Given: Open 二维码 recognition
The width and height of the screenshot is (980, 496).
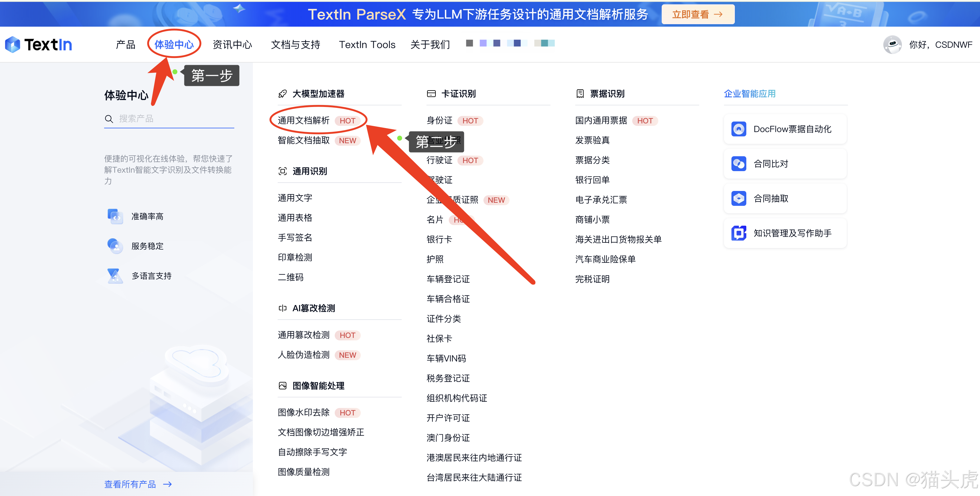Looking at the screenshot, I should [291, 277].
